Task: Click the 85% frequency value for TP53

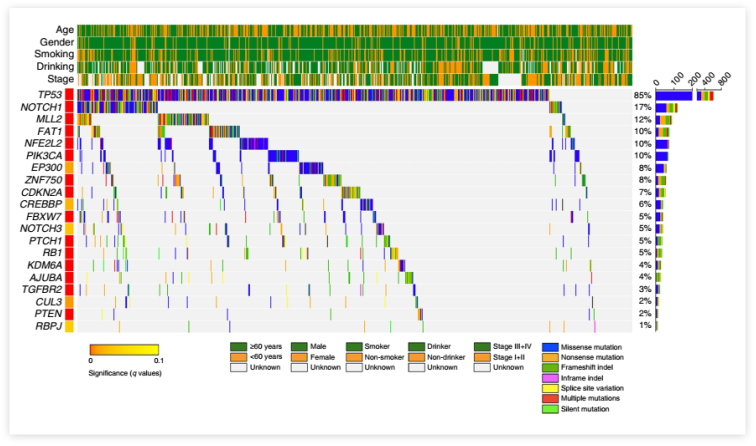Action: [640, 95]
